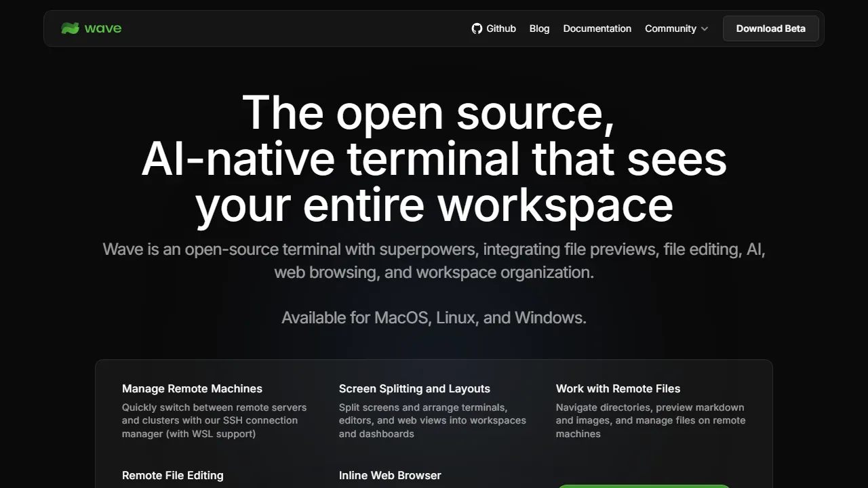
Task: Select the Work with Remote Files heading
Action: point(618,388)
